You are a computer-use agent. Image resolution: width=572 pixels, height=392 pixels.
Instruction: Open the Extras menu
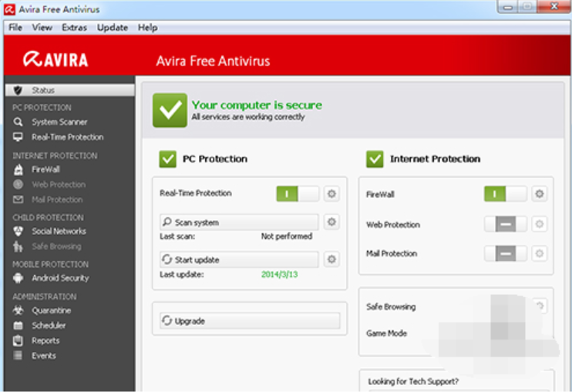coord(75,27)
